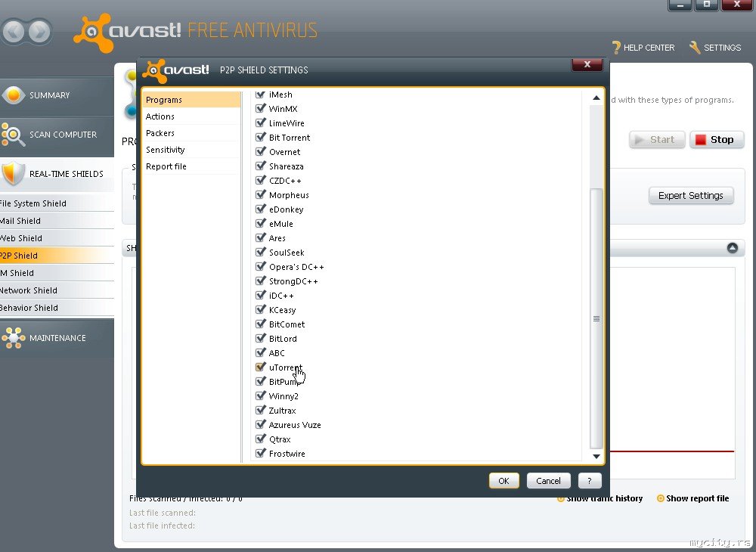
Task: Disable the iDC++ checkbox
Action: 261,295
